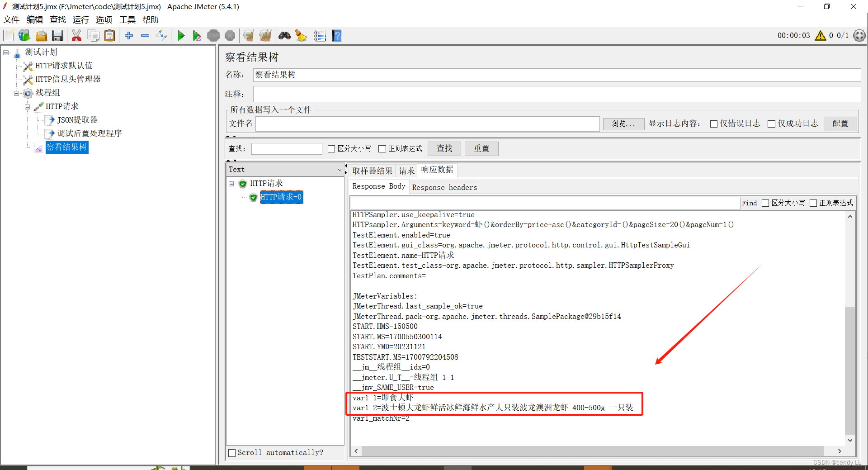Collapse the HTTP请求 node in results tree
Image resolution: width=868 pixels, height=470 pixels.
point(231,184)
